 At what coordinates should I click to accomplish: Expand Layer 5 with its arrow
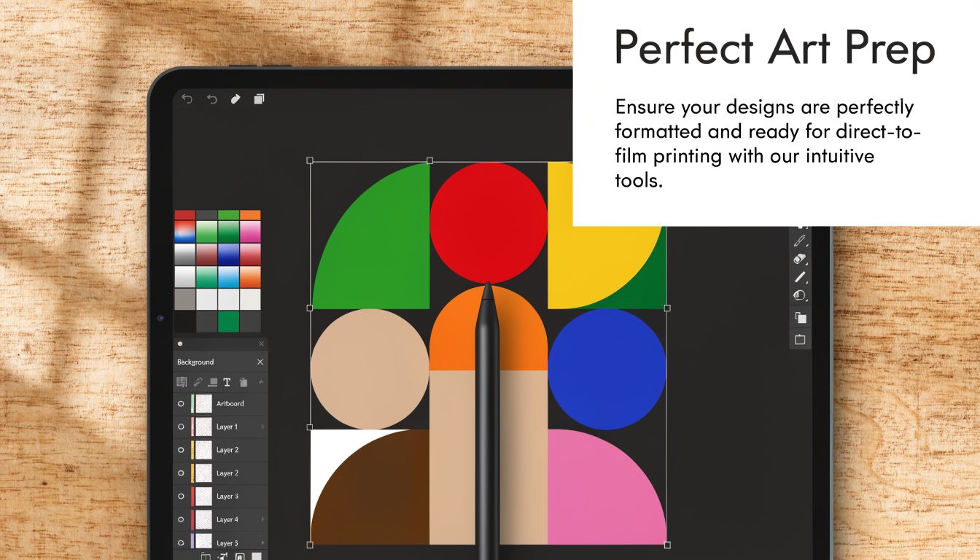pos(262,543)
